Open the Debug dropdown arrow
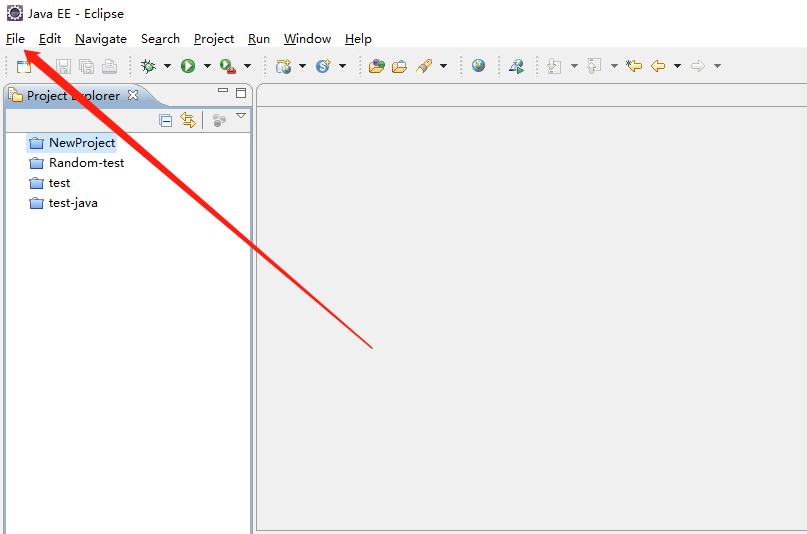 click(167, 66)
